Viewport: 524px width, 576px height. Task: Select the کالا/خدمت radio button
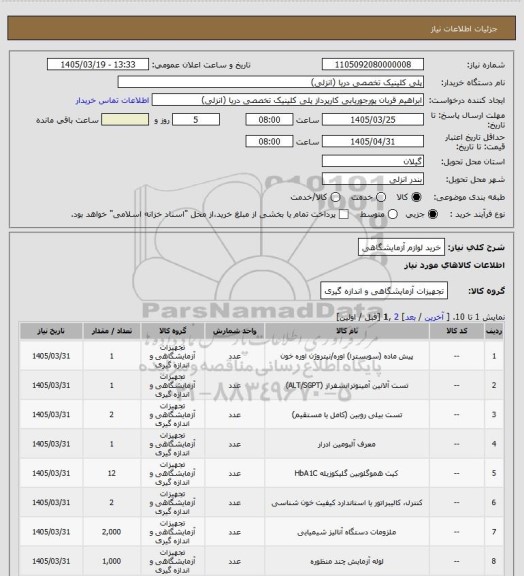pos(335,197)
